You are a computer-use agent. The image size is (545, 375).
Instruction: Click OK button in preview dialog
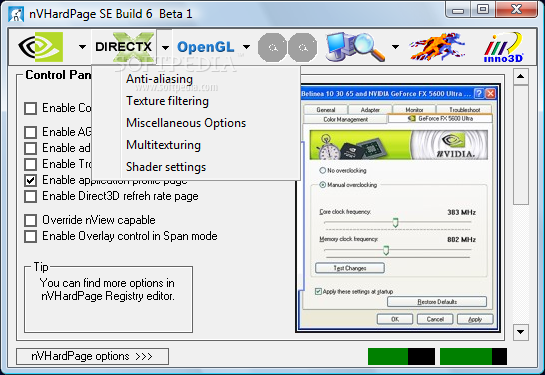pyautogui.click(x=395, y=319)
